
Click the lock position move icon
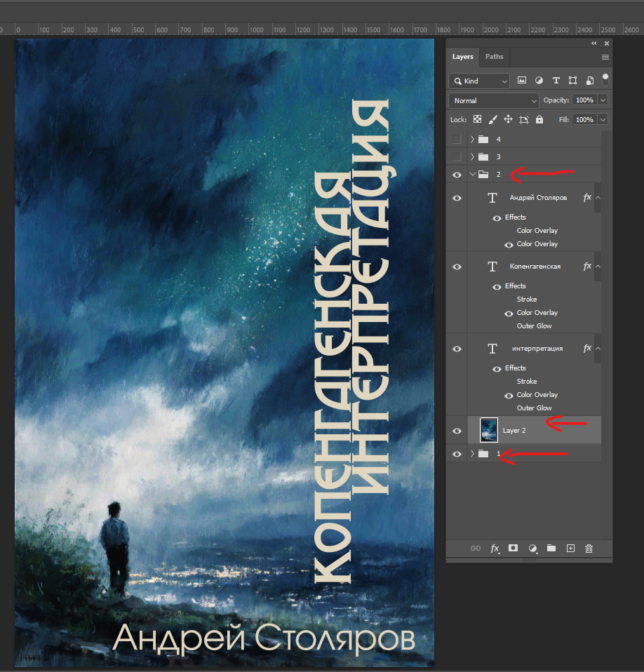click(508, 120)
